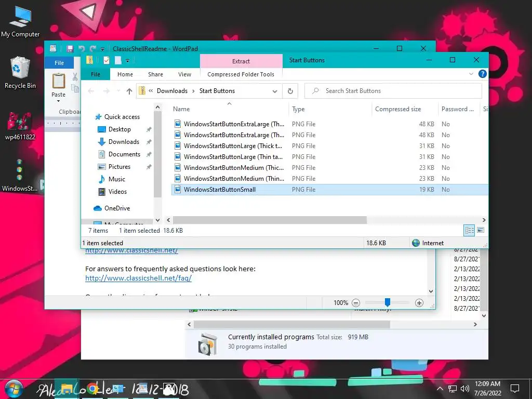Viewport: 532px width, 399px height.
Task: Open the recent locations dropdown arrow
Action: tap(118, 91)
